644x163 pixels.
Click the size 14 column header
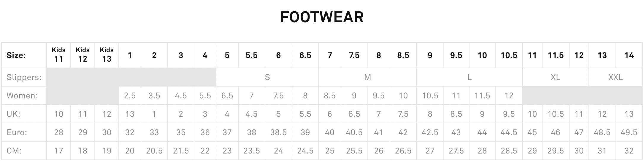(629, 55)
